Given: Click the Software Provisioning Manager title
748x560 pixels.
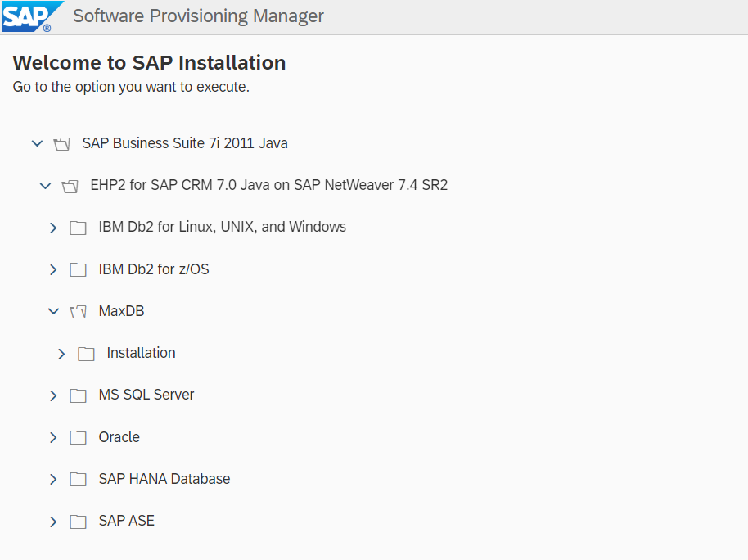Looking at the screenshot, I should (198, 16).
